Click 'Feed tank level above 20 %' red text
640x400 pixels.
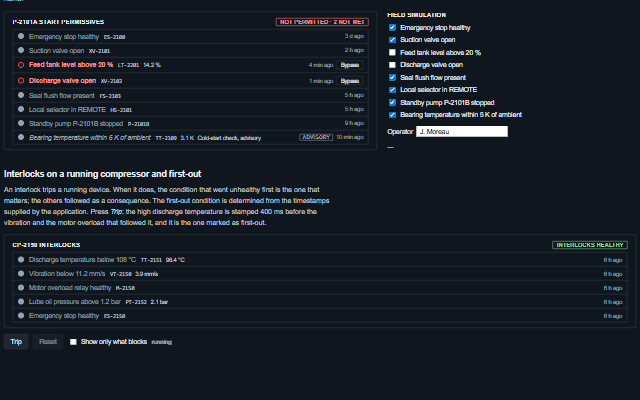point(71,64)
